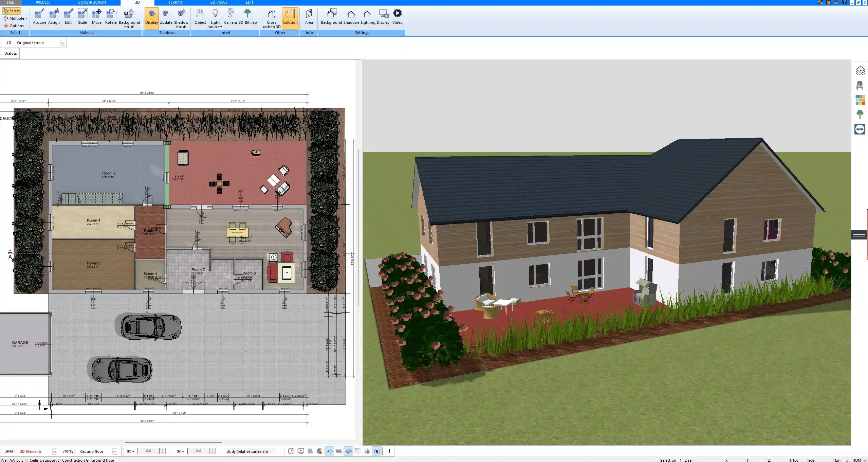This screenshot has width=868, height=462.
Task: Toggle the grayed terrain contour button
Action: click(x=358, y=451)
